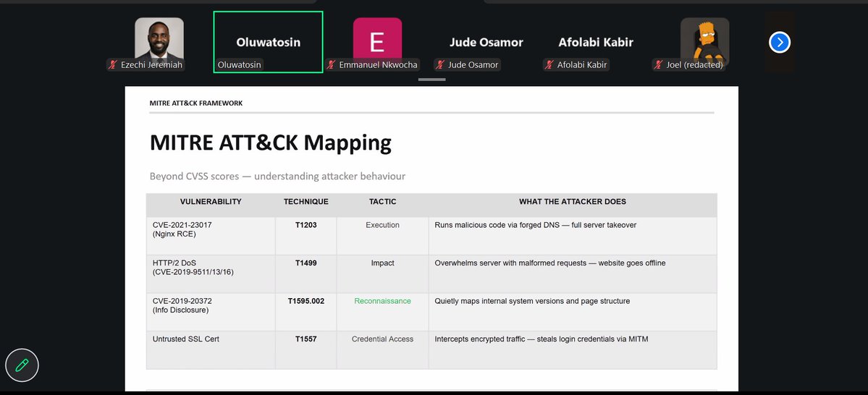Click the forged DNS server takeover description
Viewport: 868px width, 395px height.
(573, 236)
